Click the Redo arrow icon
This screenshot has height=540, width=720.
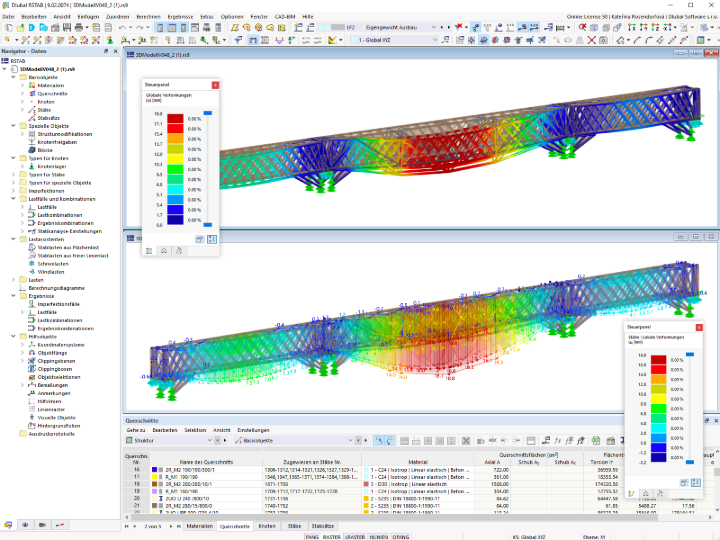click(140, 28)
